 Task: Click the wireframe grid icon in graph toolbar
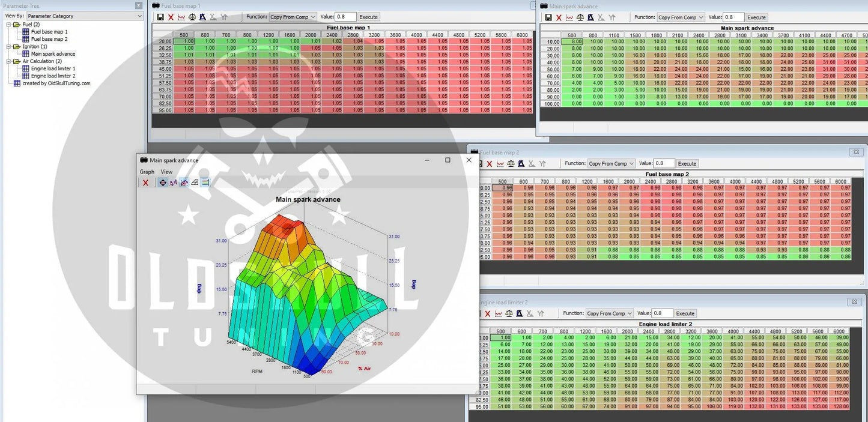click(195, 182)
